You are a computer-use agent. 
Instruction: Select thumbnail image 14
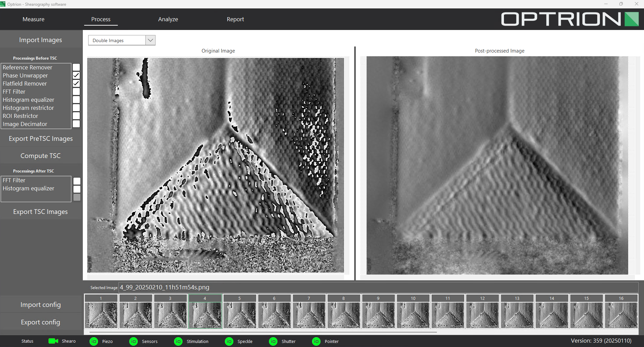552,311
